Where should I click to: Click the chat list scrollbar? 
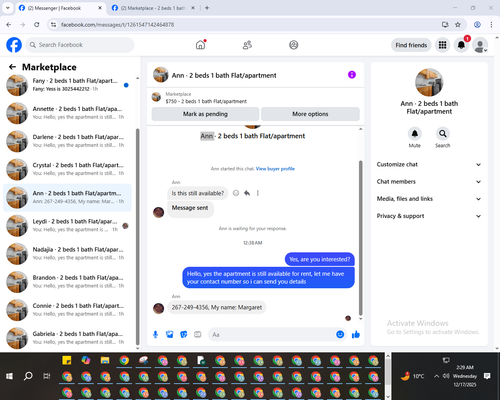(x=137, y=236)
